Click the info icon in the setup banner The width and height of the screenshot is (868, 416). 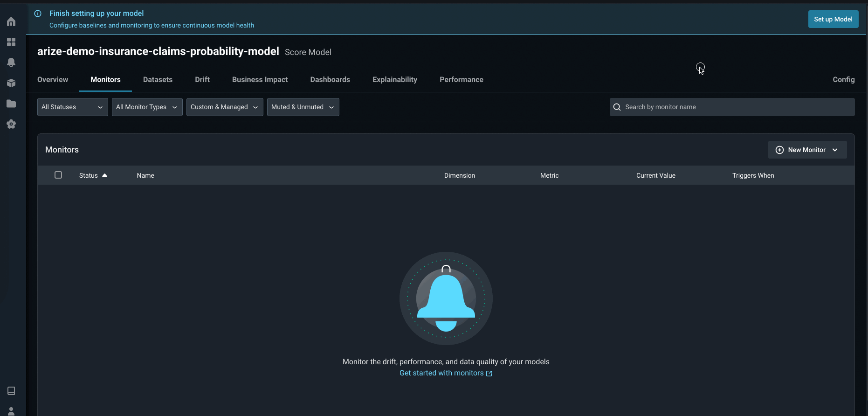click(38, 14)
